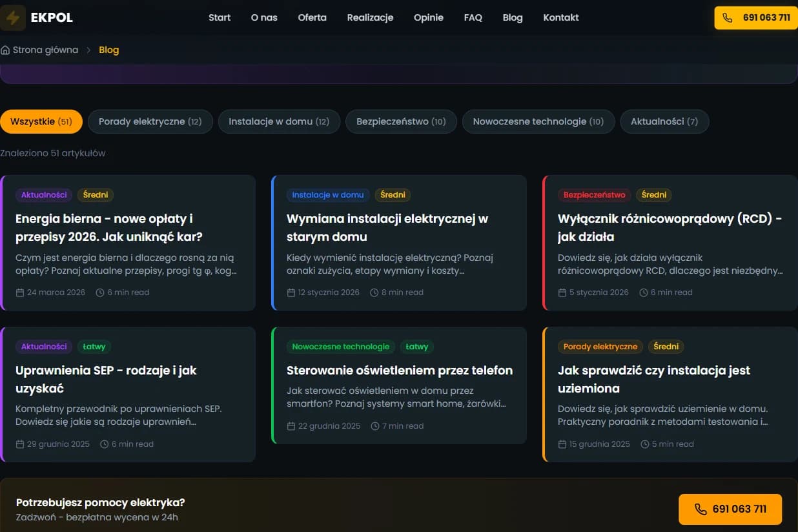Click the Średni badge on the RCD card
798x532 pixels.
pos(654,195)
